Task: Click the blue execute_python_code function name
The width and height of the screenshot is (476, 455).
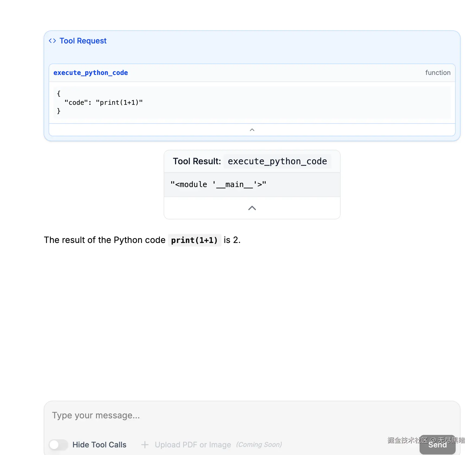Action: (91, 73)
